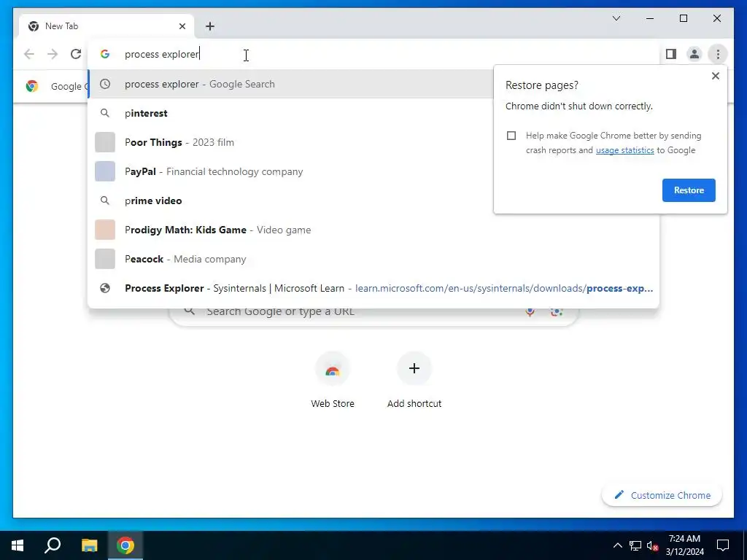Image resolution: width=747 pixels, height=560 pixels.
Task: Open the Windows Start menu
Action: pyautogui.click(x=18, y=545)
